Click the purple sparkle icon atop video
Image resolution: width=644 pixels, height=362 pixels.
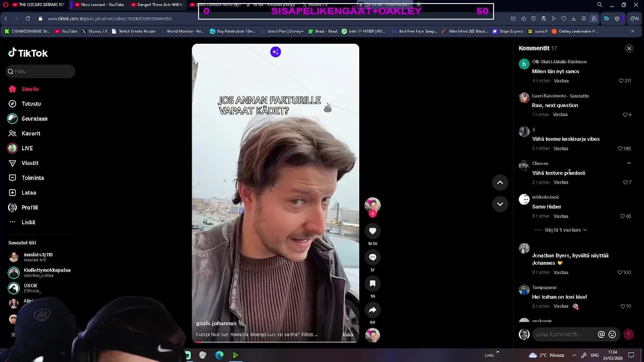[275, 52]
